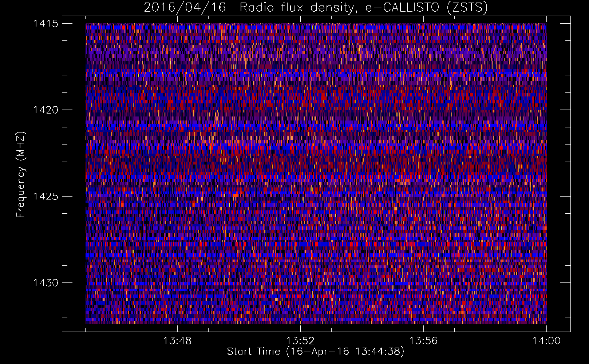Click the 'Frequency (MHZ)' axis title

tap(21, 174)
